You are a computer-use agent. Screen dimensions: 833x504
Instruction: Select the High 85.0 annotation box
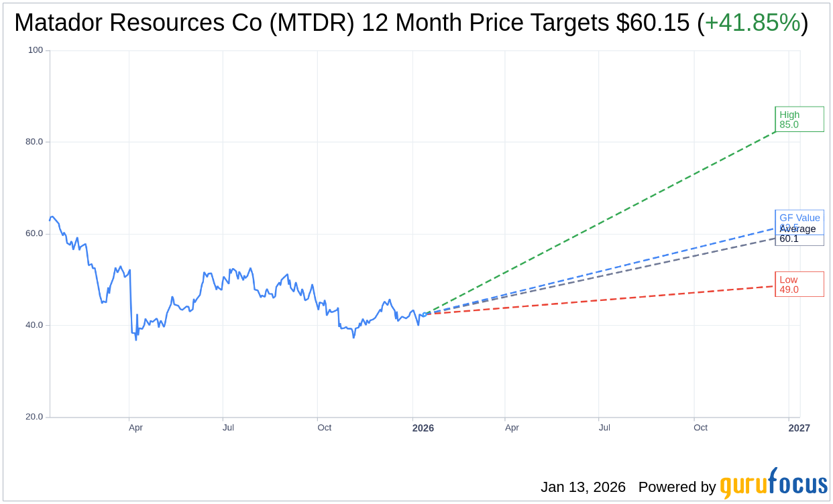click(x=799, y=119)
